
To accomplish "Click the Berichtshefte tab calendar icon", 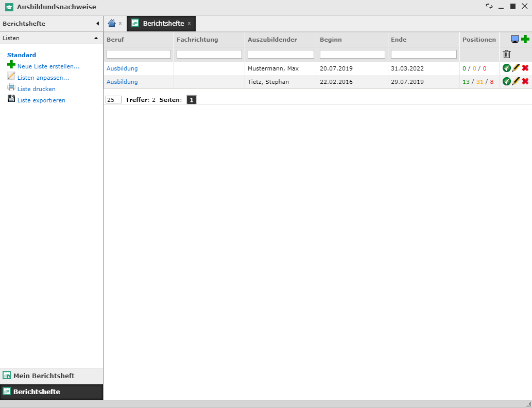I will [135, 23].
